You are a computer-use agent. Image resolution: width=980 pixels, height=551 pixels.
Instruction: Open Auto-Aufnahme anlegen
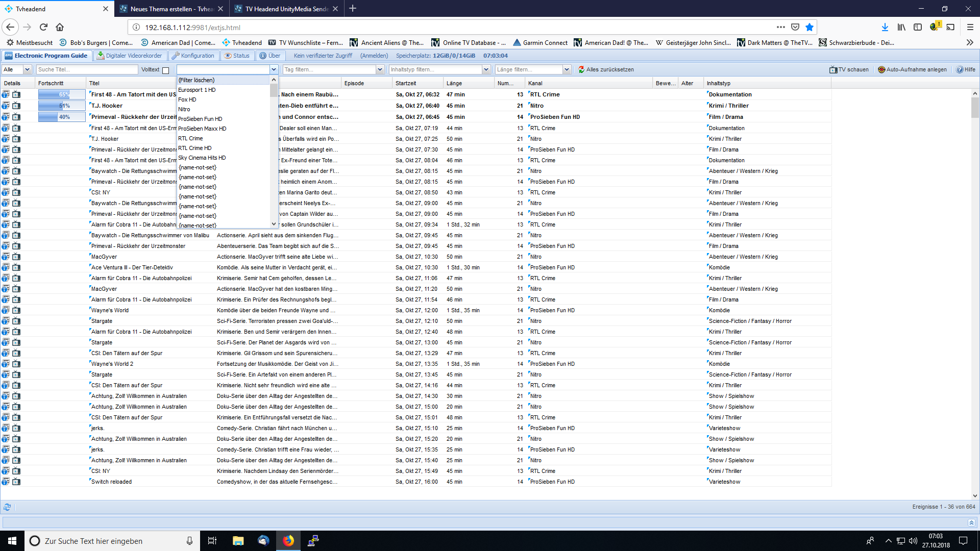[x=912, y=69]
